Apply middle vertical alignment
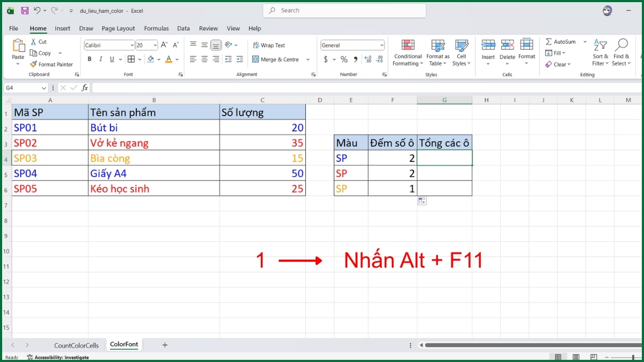Image resolution: width=644 pixels, height=362 pixels. pos(204,45)
